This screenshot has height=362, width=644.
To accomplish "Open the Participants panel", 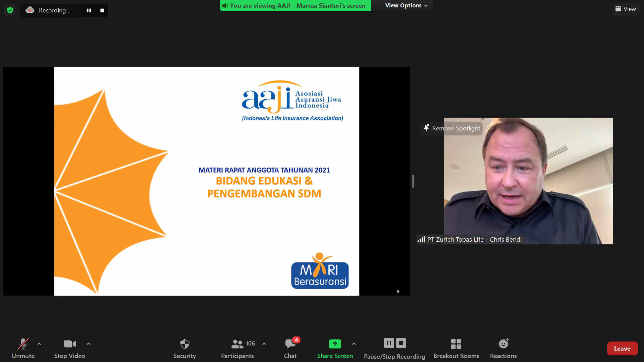I will 237,349.
